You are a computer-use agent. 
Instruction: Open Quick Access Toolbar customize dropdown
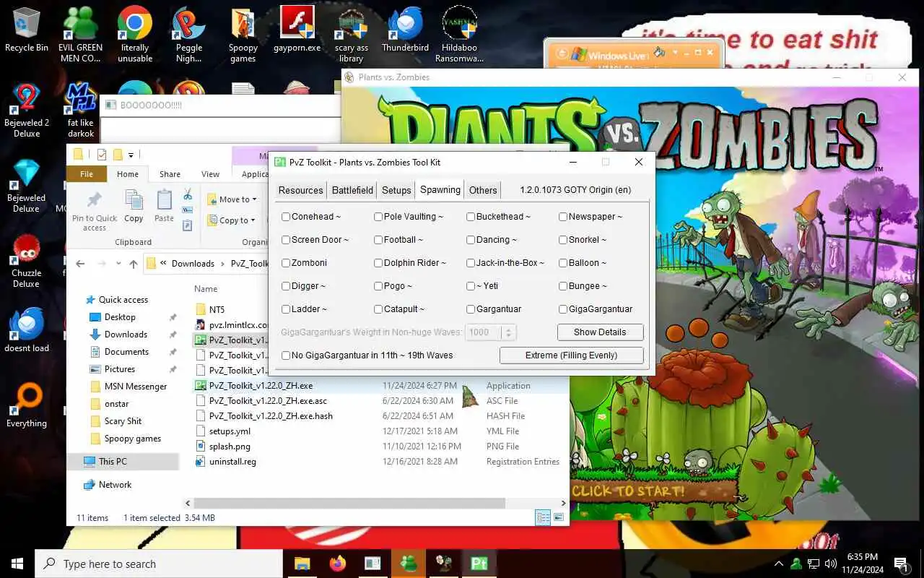[131, 155]
